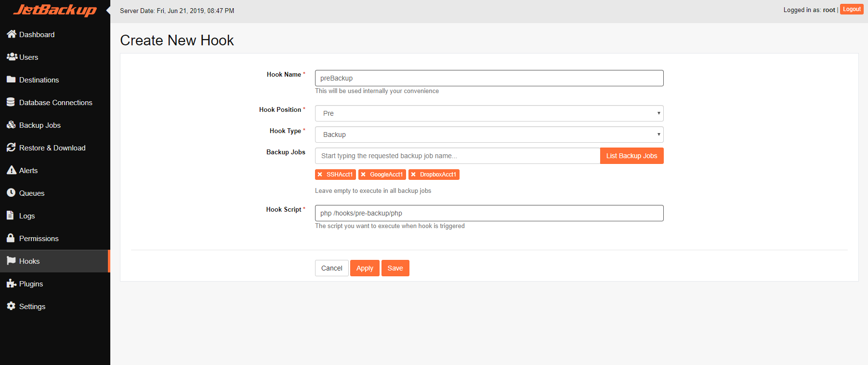Click the Plugins puzzle piece icon
Image resolution: width=868 pixels, height=365 pixels.
(x=12, y=284)
